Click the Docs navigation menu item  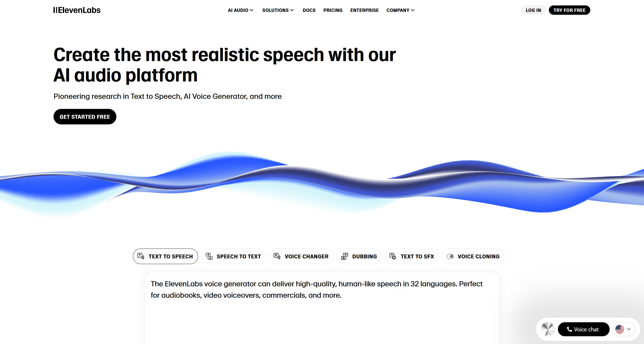pos(308,10)
